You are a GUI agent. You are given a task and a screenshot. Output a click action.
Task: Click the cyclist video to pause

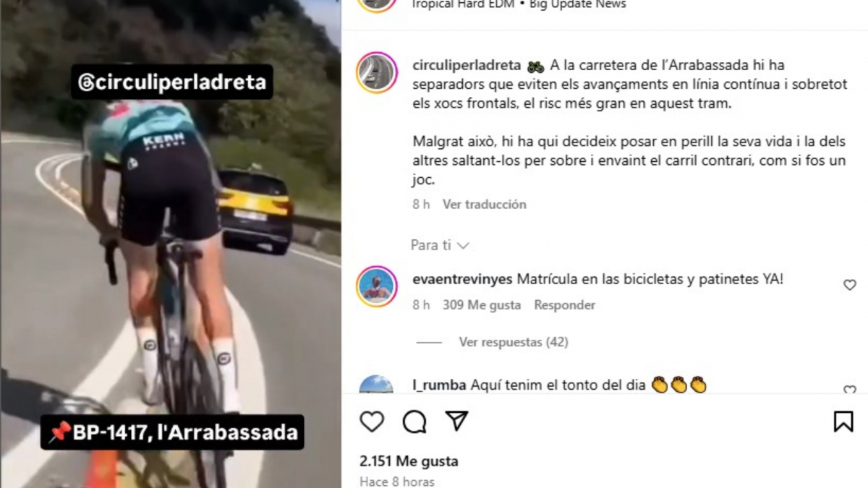[x=171, y=244]
